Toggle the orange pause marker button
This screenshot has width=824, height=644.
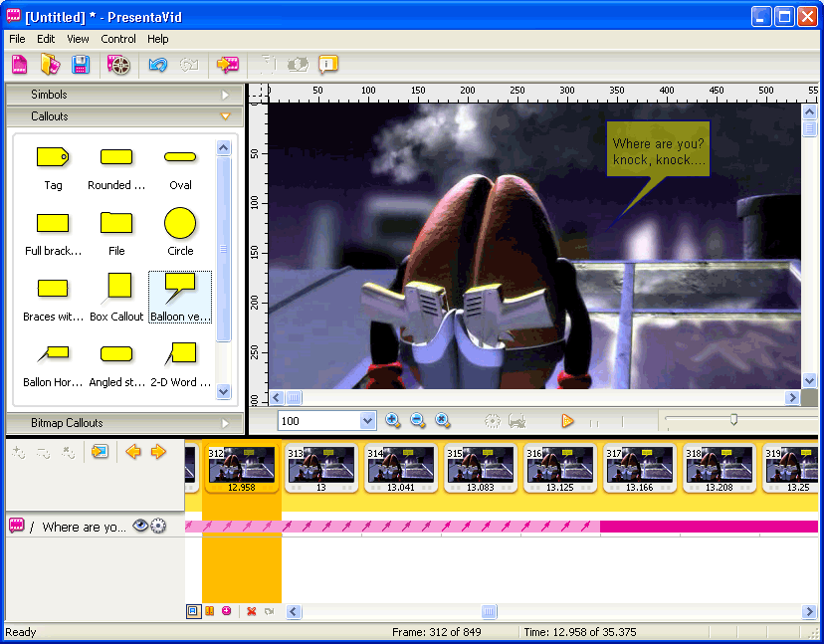(x=210, y=611)
